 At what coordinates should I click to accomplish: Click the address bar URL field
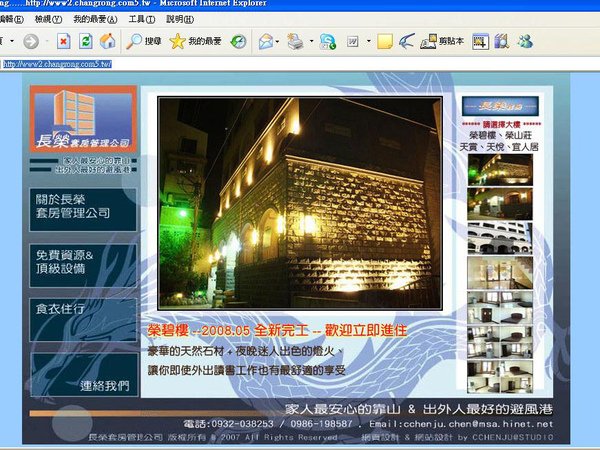pyautogui.click(x=300, y=64)
